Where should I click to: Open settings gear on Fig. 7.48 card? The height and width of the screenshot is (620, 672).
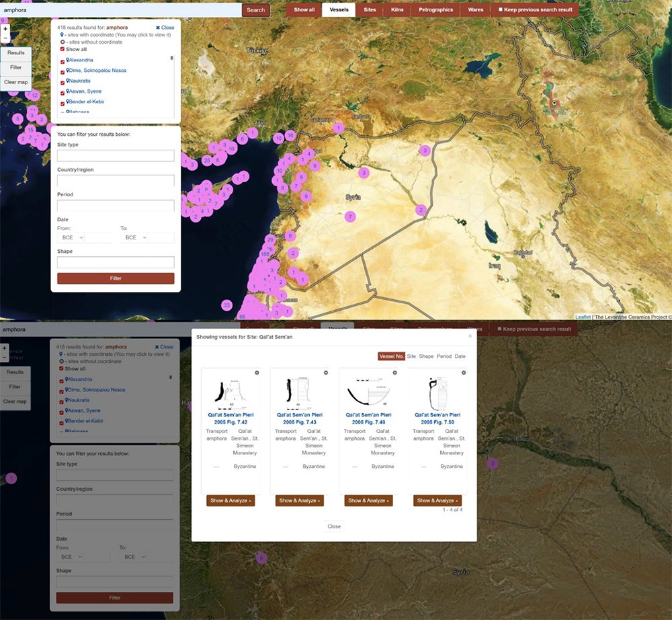(x=394, y=373)
